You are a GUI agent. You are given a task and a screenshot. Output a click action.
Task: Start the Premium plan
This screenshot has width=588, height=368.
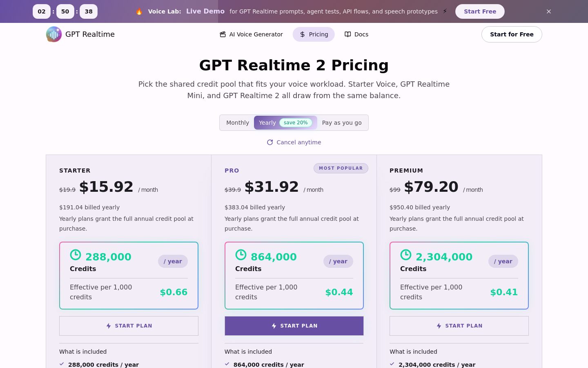pyautogui.click(x=459, y=326)
